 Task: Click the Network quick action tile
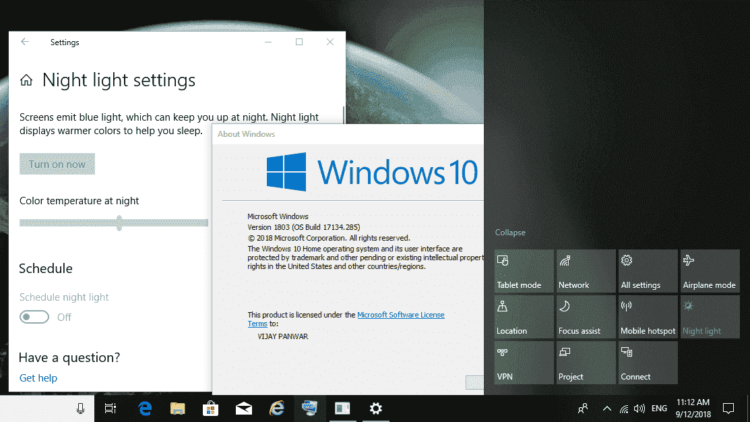tap(585, 271)
